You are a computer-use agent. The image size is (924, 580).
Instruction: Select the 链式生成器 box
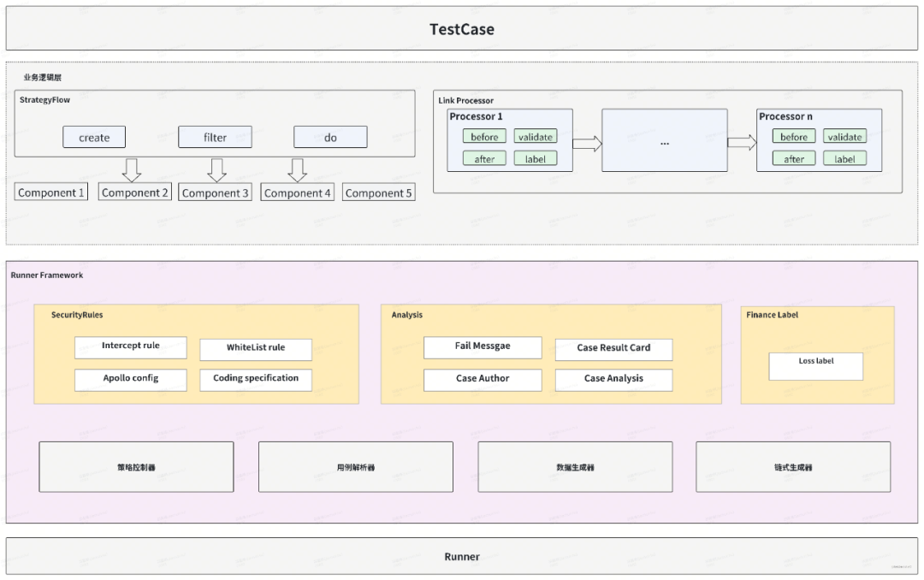(793, 467)
